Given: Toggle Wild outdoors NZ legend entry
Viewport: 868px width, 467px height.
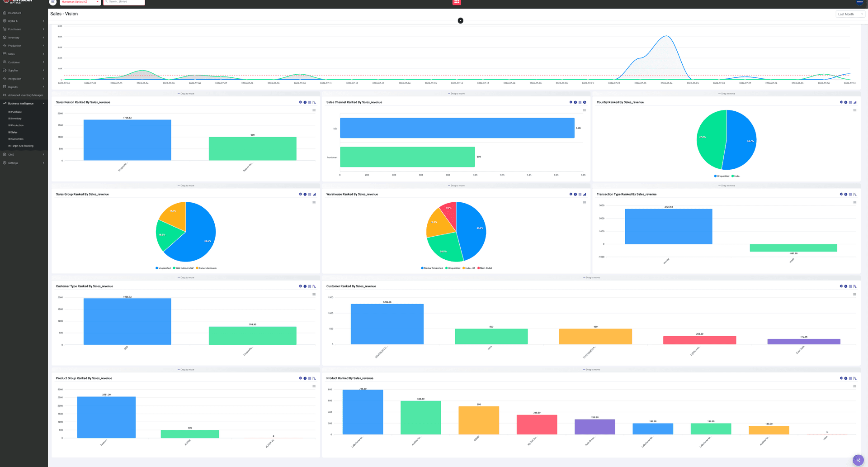Looking at the screenshot, I should (183, 268).
